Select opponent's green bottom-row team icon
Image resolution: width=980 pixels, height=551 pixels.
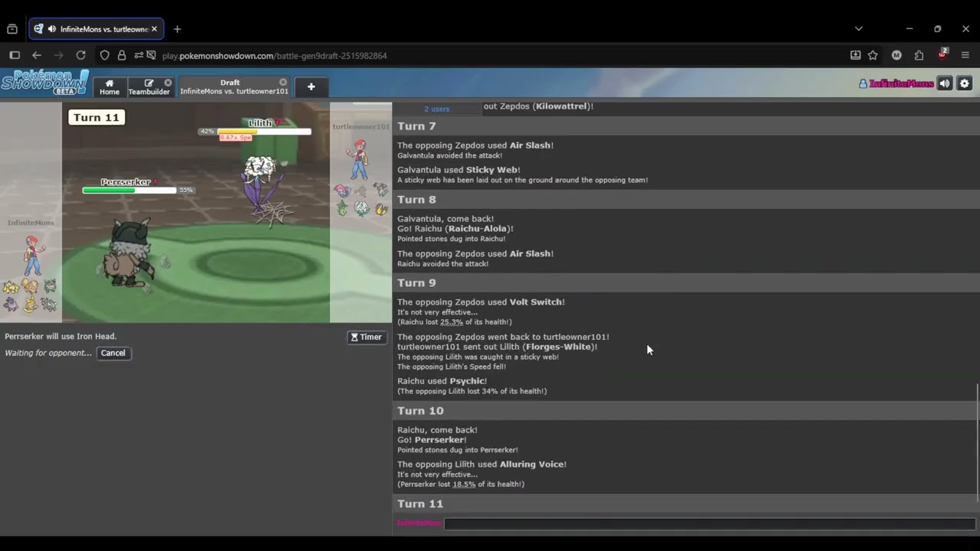(x=342, y=208)
